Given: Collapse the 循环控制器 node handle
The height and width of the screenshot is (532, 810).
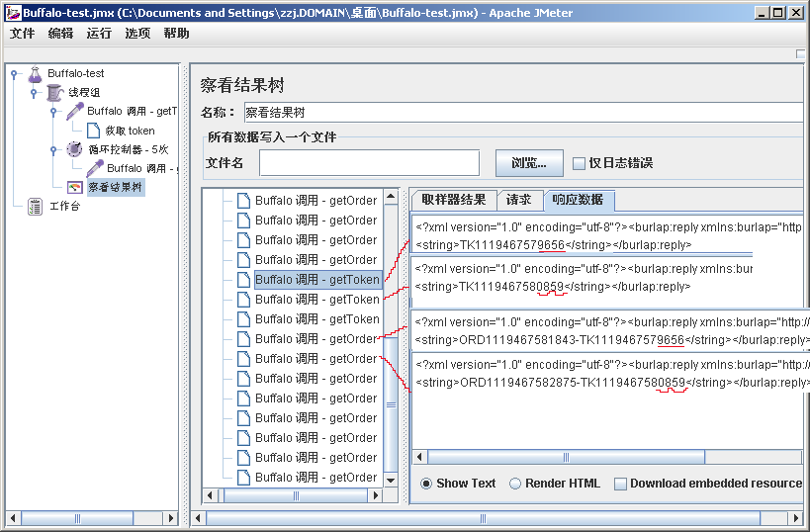Looking at the screenshot, I should [53, 149].
